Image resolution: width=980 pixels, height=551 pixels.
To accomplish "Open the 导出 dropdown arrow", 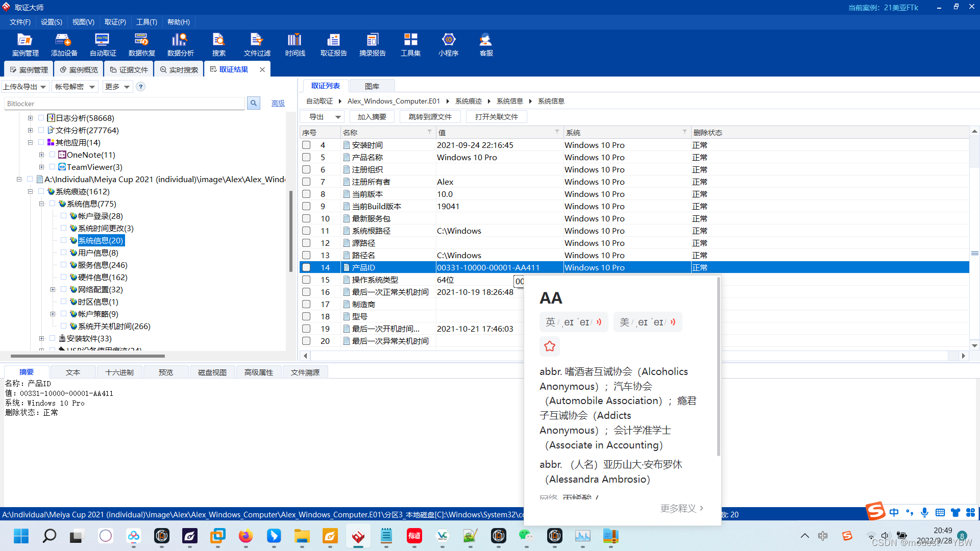I will [338, 117].
